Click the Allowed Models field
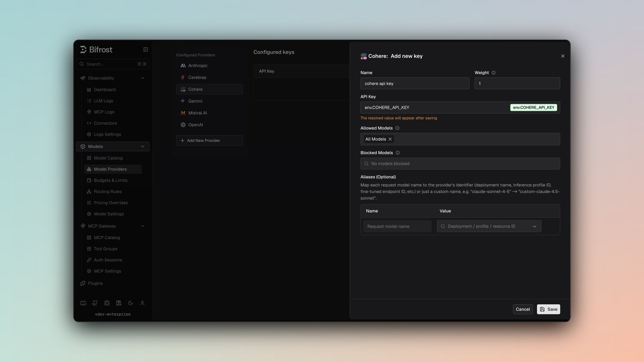The width and height of the screenshot is (644, 362). (460, 139)
